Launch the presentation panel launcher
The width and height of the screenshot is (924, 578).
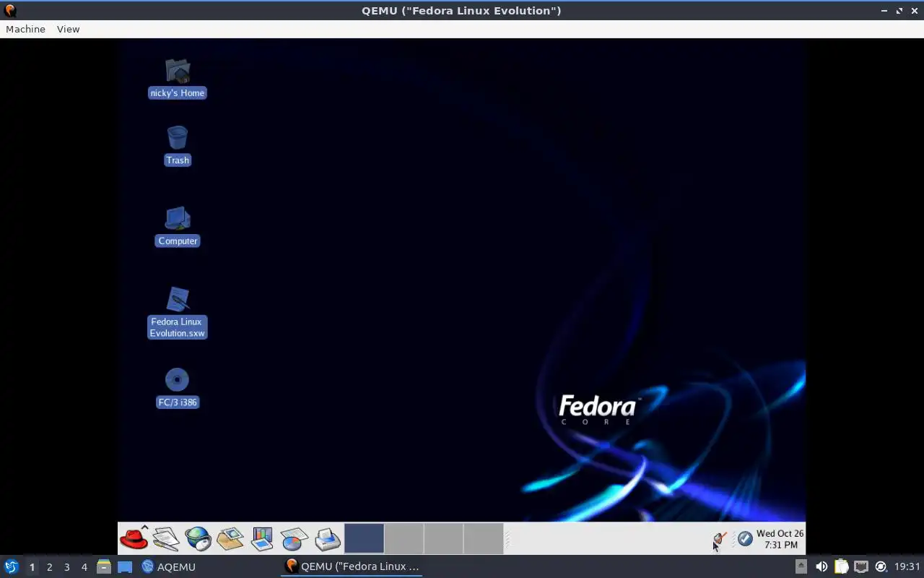pyautogui.click(x=262, y=538)
